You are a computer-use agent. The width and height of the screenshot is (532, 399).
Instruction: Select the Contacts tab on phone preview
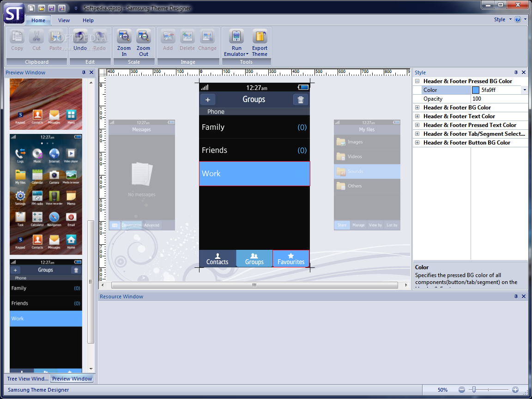pyautogui.click(x=218, y=259)
